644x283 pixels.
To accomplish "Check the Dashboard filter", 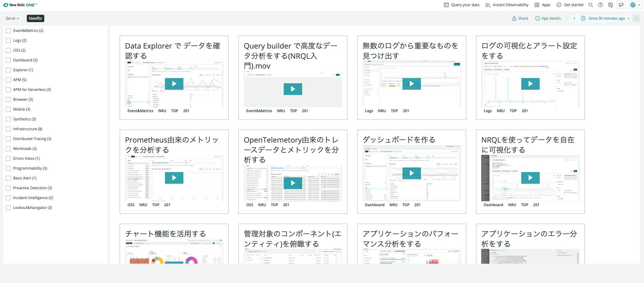I will click(x=8, y=60).
